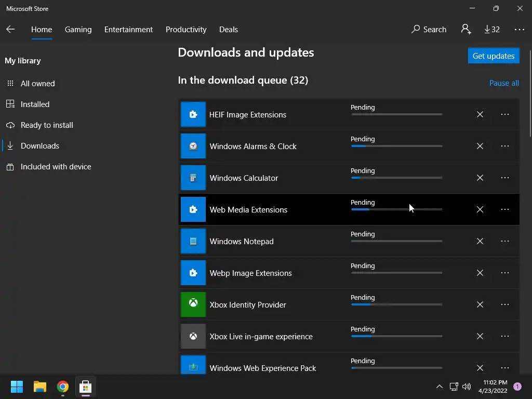Open the Entertainment tab
532x399 pixels.
pos(129,30)
